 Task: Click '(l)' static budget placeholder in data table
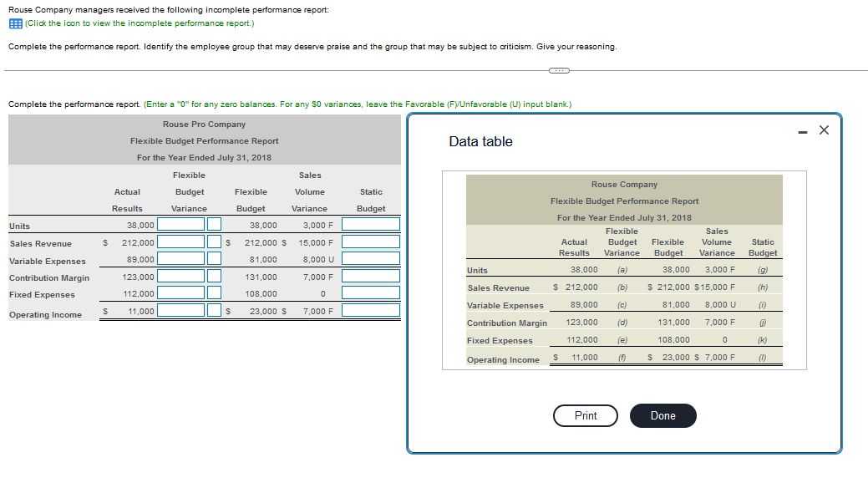[762, 358]
